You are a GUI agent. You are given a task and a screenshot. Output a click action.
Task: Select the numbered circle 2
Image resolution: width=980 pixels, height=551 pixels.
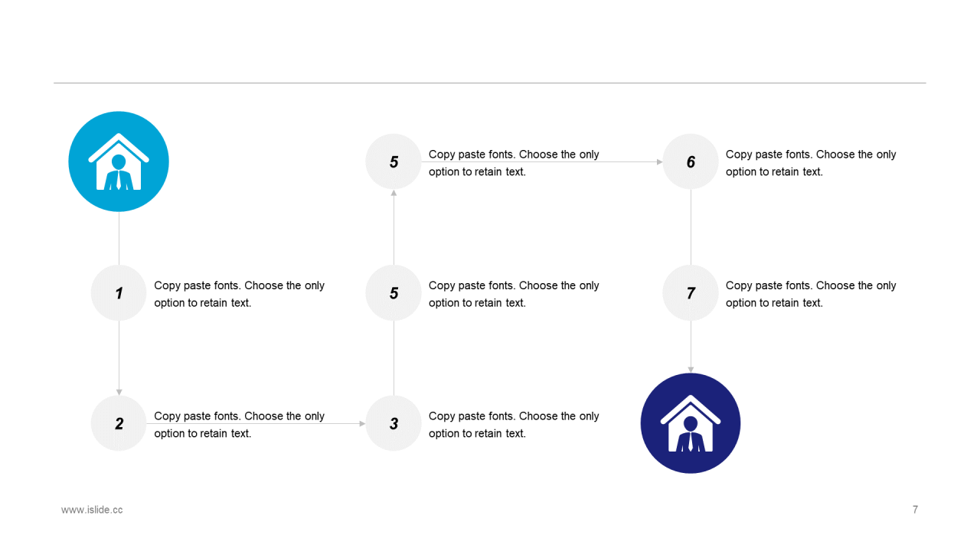coord(119,423)
